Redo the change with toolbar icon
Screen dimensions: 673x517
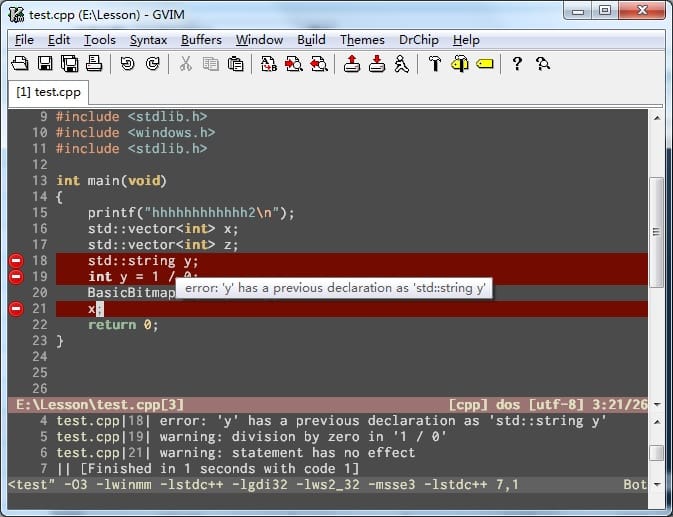[152, 65]
